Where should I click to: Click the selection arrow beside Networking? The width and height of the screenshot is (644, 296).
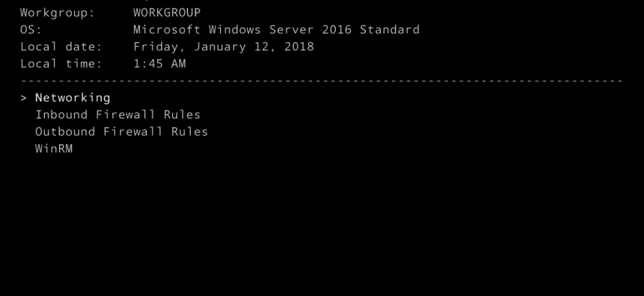point(24,98)
